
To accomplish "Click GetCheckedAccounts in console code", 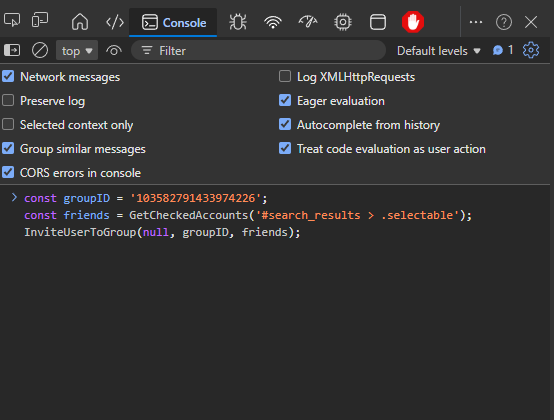I will tap(189, 215).
